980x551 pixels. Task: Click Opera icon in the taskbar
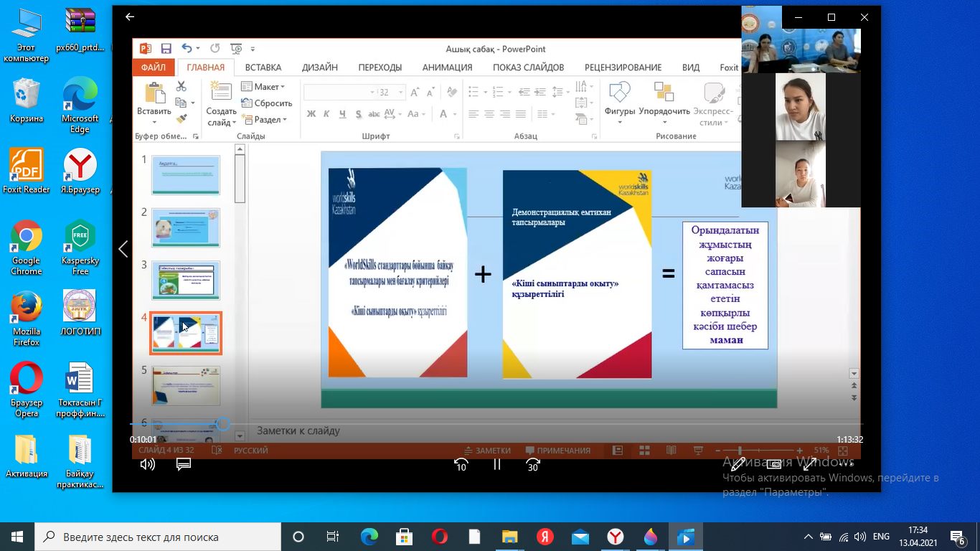coord(440,537)
